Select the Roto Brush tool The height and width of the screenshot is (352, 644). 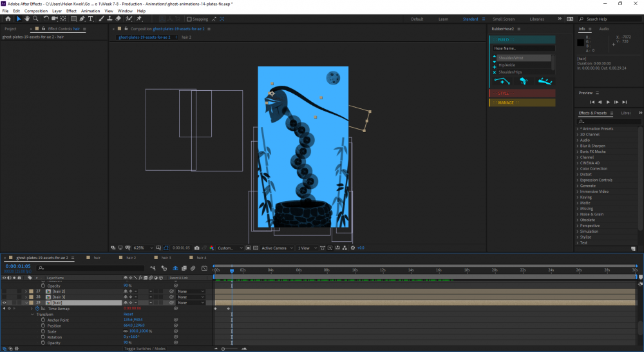coord(129,19)
